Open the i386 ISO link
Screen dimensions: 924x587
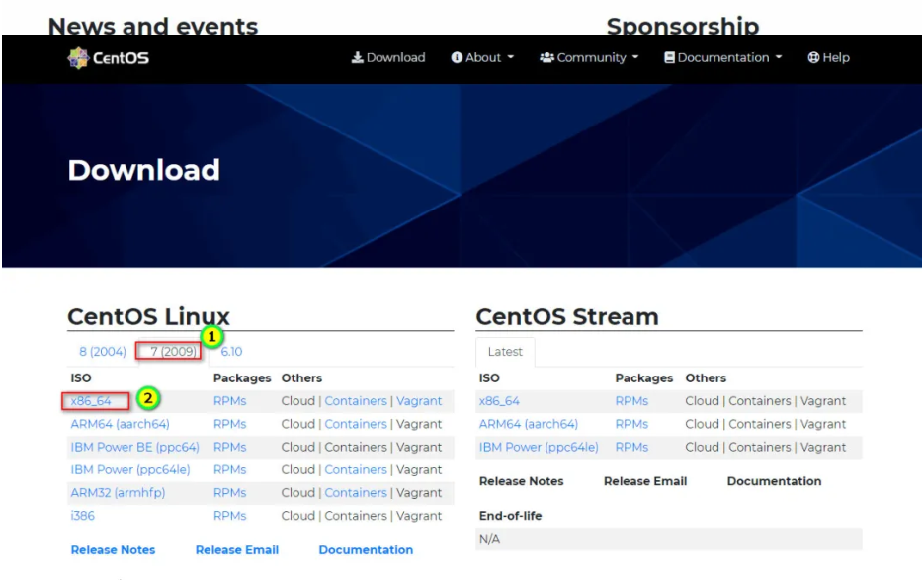pos(82,516)
